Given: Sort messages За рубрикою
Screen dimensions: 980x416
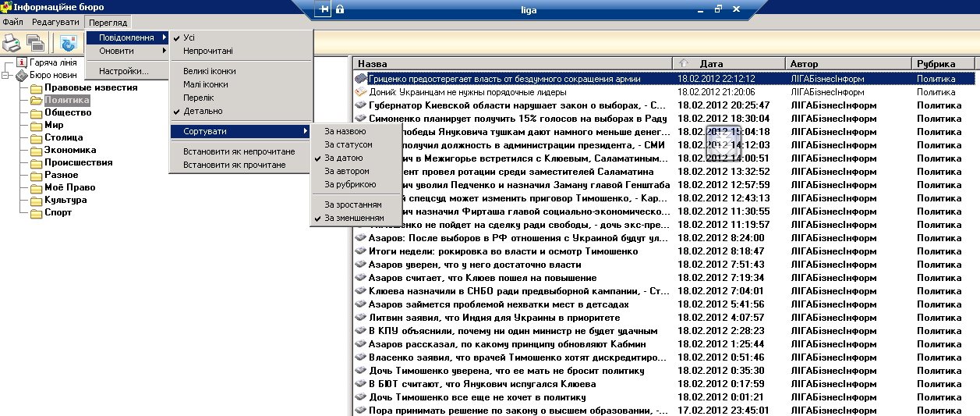Looking at the screenshot, I should coord(356,184).
